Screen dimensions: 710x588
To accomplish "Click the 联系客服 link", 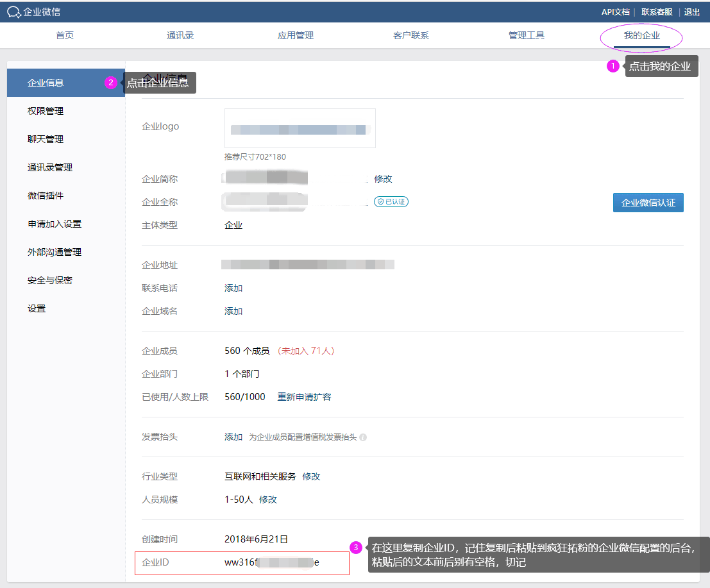I will click(657, 12).
